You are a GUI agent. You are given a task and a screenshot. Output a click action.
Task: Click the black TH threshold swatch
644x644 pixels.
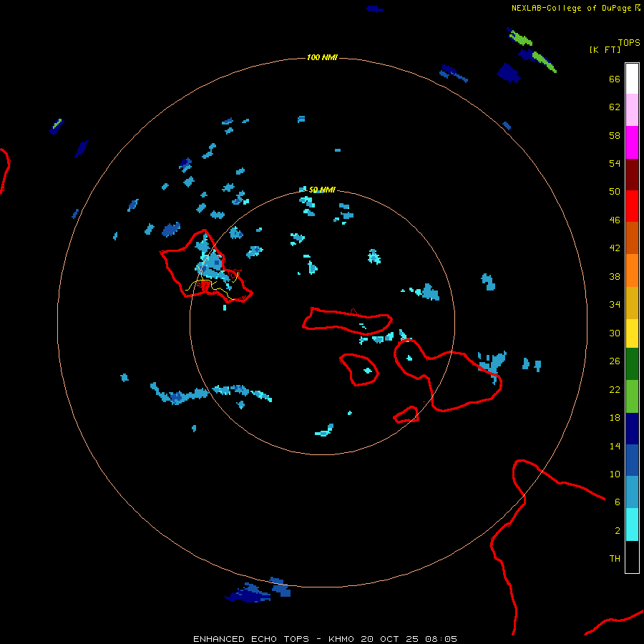click(x=632, y=557)
